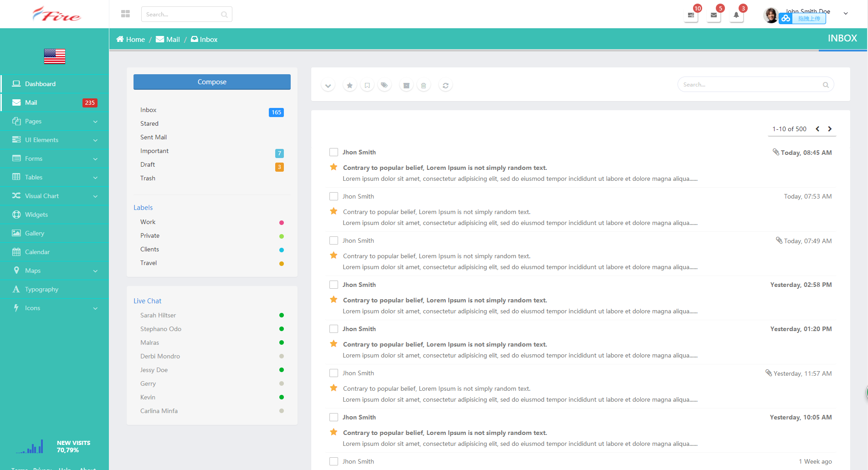The width and height of the screenshot is (868, 470).
Task: Toggle star on the Yesterday 10:05 AM mail
Action: tap(334, 432)
